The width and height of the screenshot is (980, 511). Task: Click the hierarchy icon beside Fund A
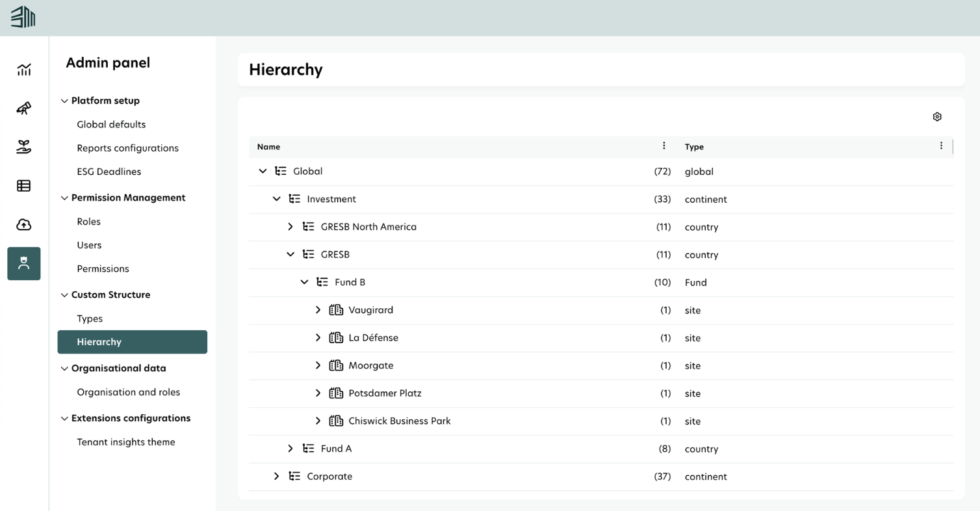tap(309, 449)
